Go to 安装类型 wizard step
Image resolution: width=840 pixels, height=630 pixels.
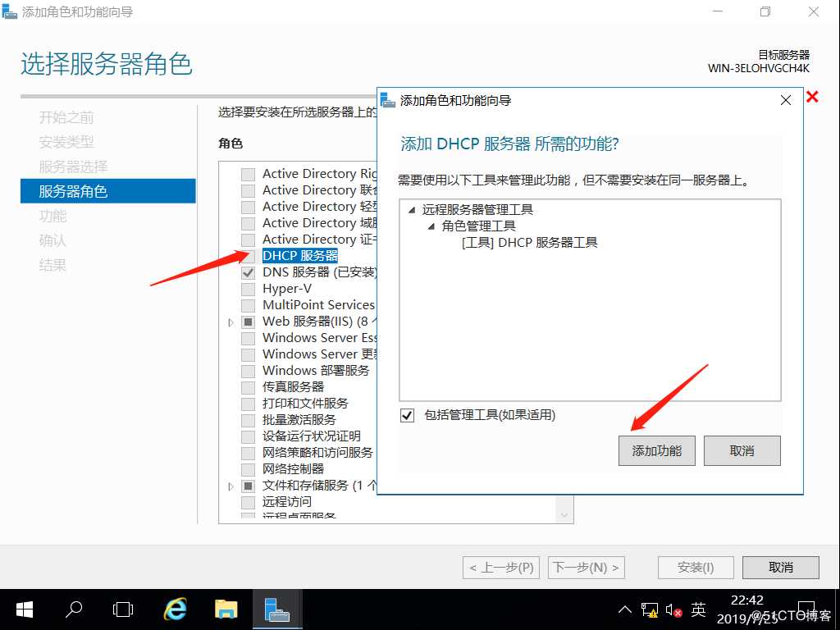pyautogui.click(x=66, y=142)
